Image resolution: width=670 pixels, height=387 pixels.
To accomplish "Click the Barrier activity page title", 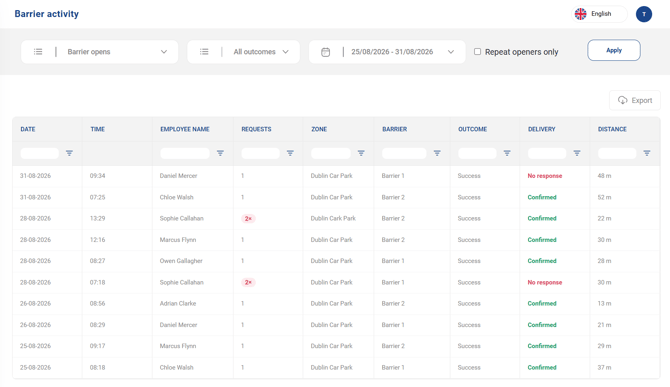I will point(47,14).
